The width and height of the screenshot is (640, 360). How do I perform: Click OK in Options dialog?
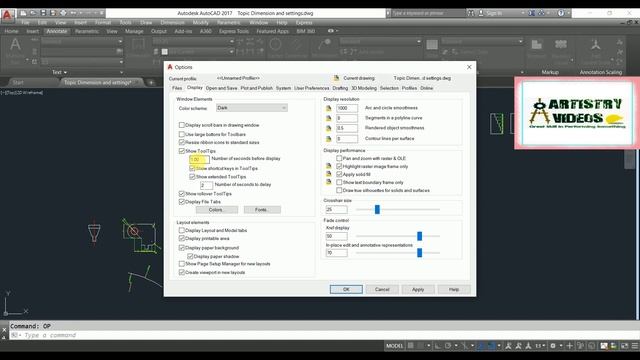click(x=346, y=289)
